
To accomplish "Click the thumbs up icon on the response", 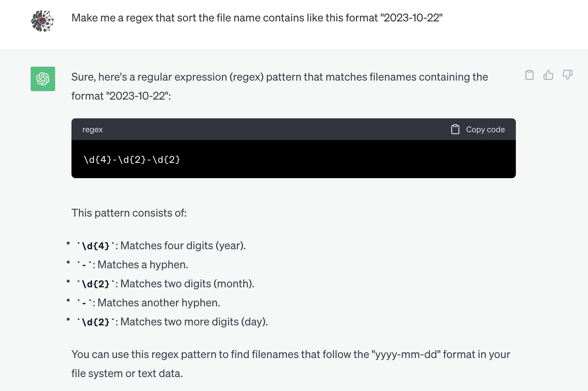I will [x=548, y=75].
